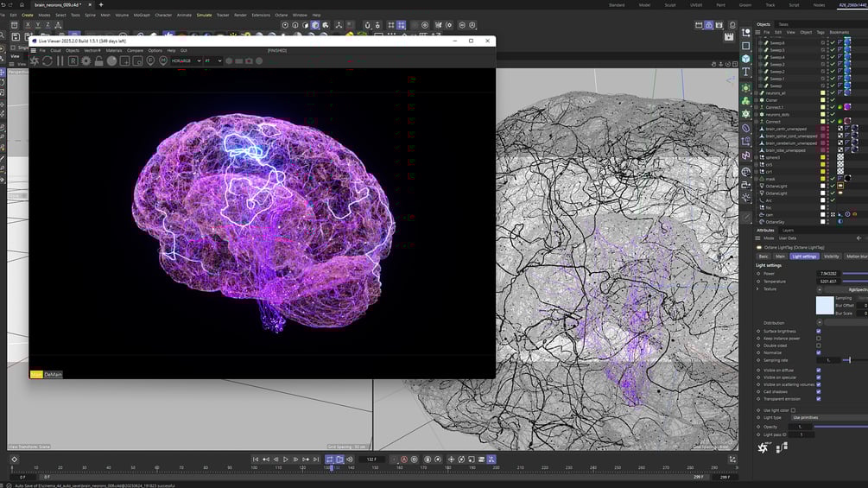Screen dimensions: 868x488
Task: Switch to the Visibility tab
Action: (x=831, y=257)
